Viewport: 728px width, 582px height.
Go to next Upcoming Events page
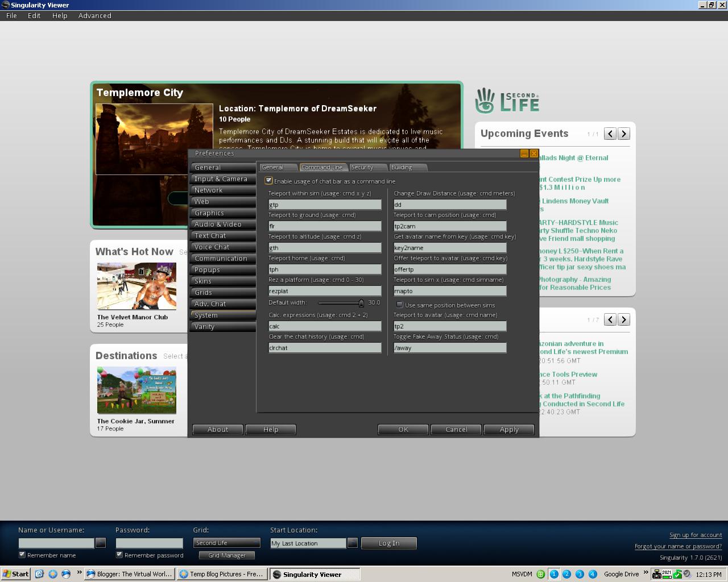click(x=624, y=134)
